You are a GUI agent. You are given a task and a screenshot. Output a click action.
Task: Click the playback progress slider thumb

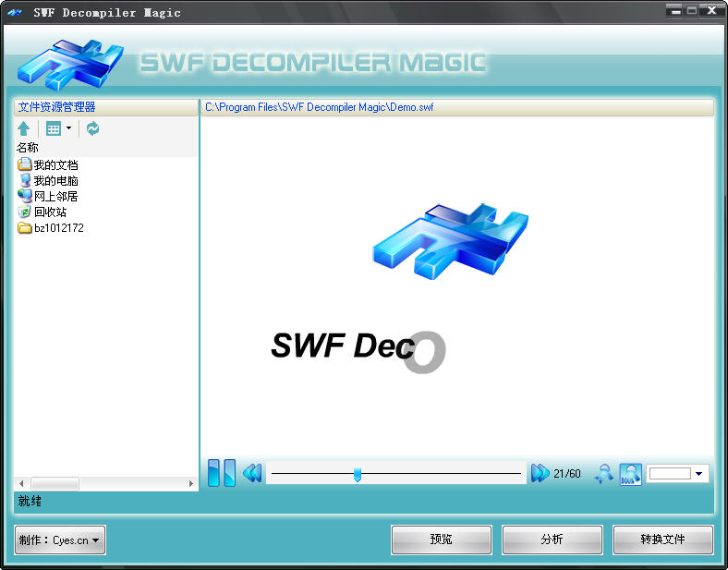coord(357,474)
